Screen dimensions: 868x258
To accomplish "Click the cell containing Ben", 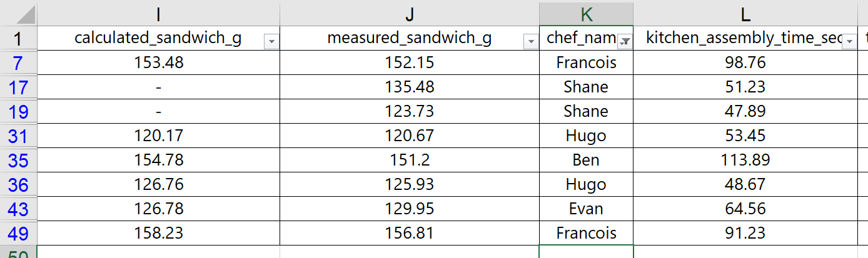I will [586, 160].
